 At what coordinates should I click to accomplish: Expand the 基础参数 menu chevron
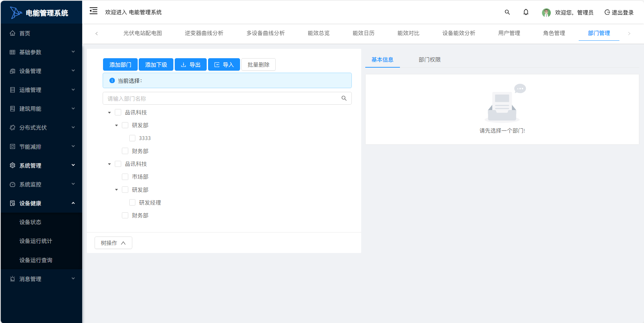pos(73,52)
